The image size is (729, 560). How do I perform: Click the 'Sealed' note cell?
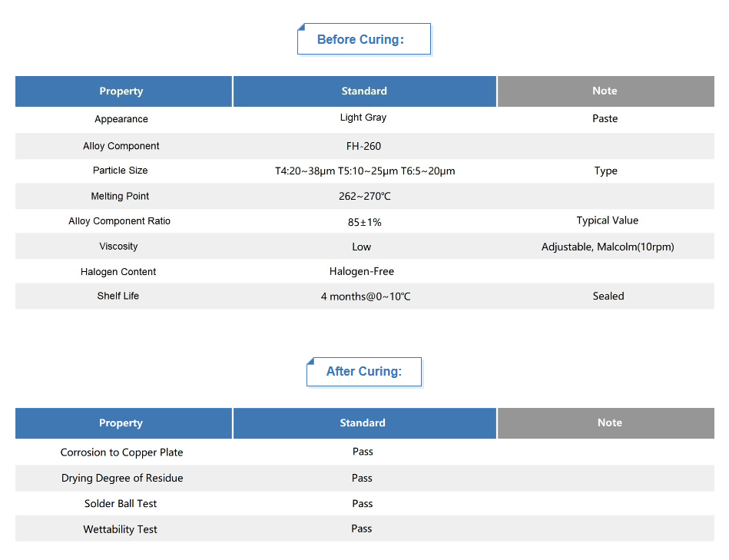pyautogui.click(x=608, y=296)
